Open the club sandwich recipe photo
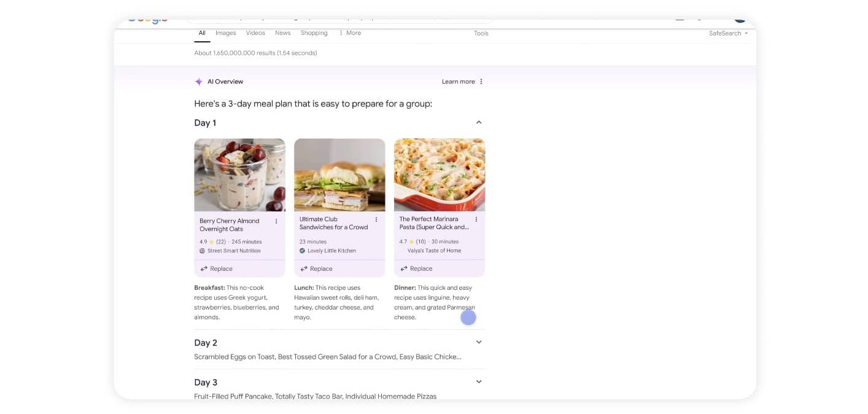868x414 pixels. [339, 174]
